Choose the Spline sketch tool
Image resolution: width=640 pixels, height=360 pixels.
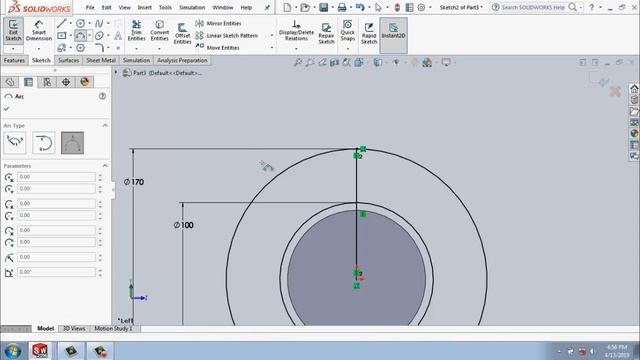pos(99,24)
